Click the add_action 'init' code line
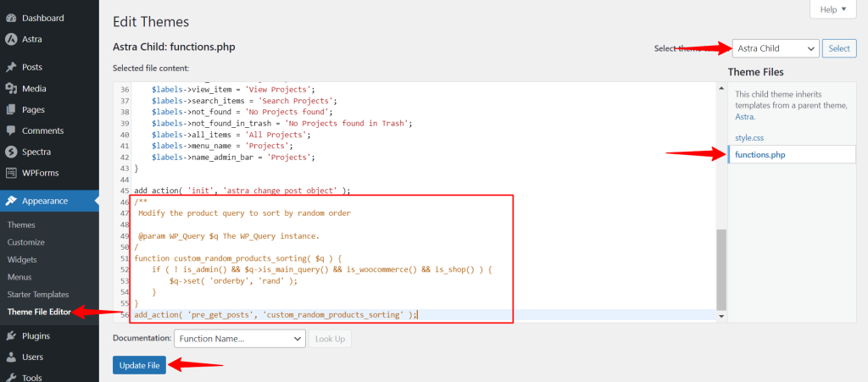The image size is (868, 382). (x=242, y=191)
